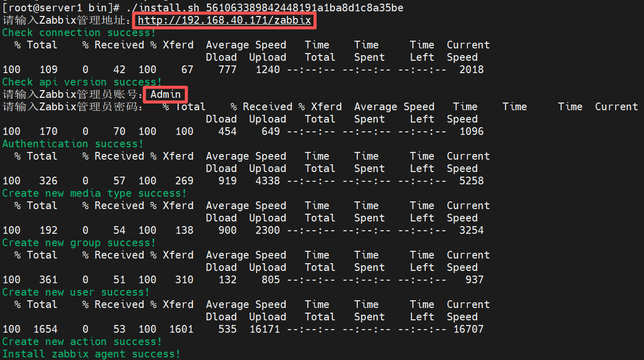Click the Xferd value '1601'
The image size is (644, 360).
(181, 330)
